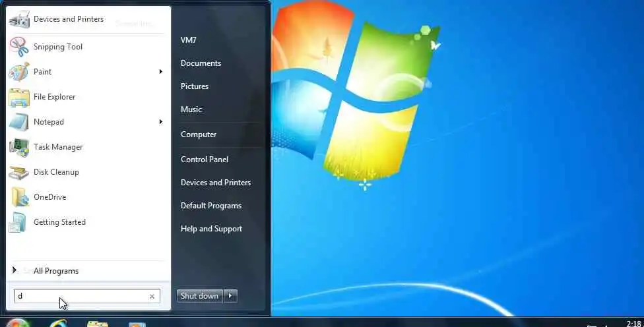The height and width of the screenshot is (327, 644).
Task: Open Default Programs
Action: [x=211, y=206]
